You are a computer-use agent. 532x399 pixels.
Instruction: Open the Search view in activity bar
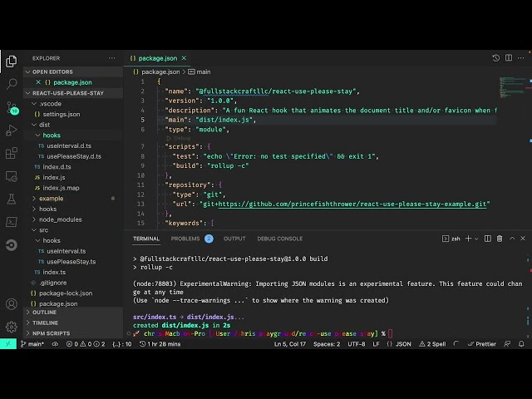click(x=11, y=83)
